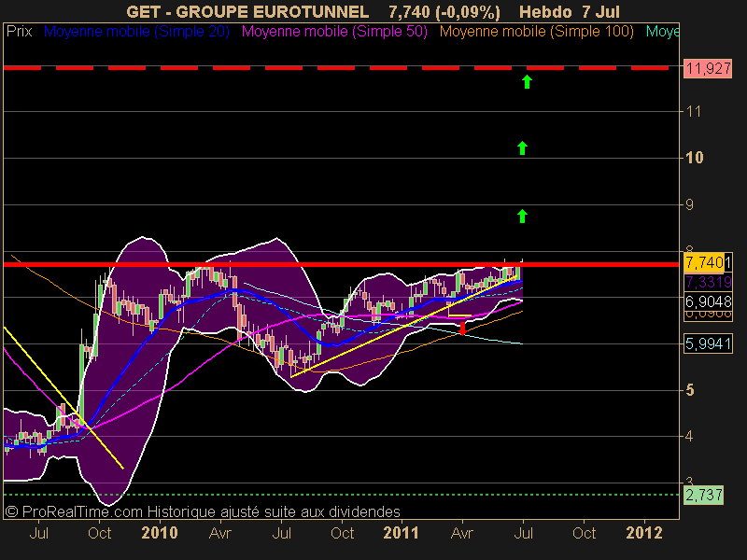Click the 4 gridline label on the price axis

point(689,436)
